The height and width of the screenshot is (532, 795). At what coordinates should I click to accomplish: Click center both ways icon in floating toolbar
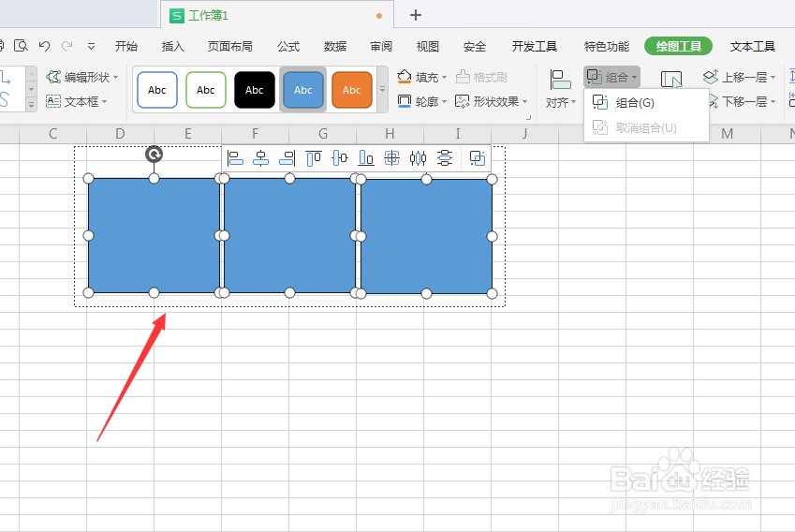[x=391, y=158]
